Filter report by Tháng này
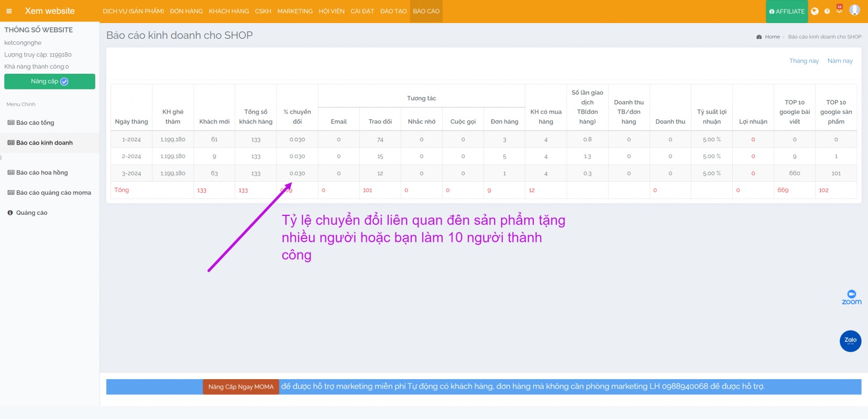 (x=804, y=61)
